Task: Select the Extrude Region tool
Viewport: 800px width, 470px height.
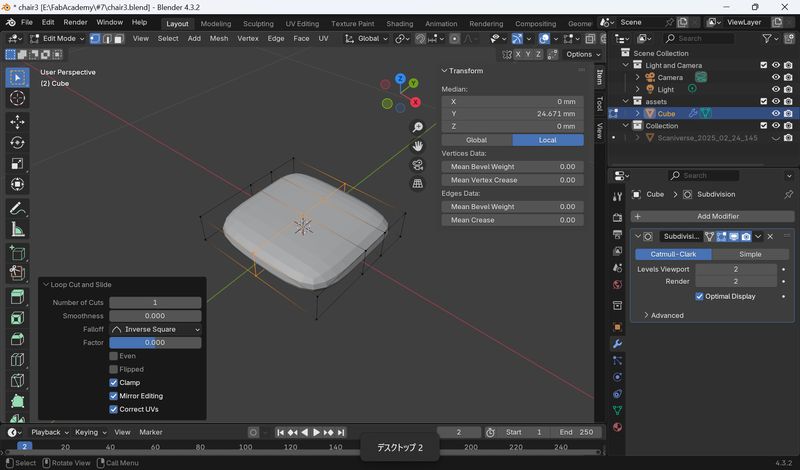Action: tap(17, 297)
